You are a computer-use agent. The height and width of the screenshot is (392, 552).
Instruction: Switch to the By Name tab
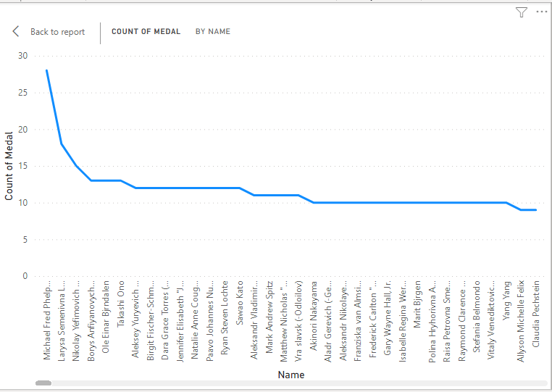click(213, 32)
